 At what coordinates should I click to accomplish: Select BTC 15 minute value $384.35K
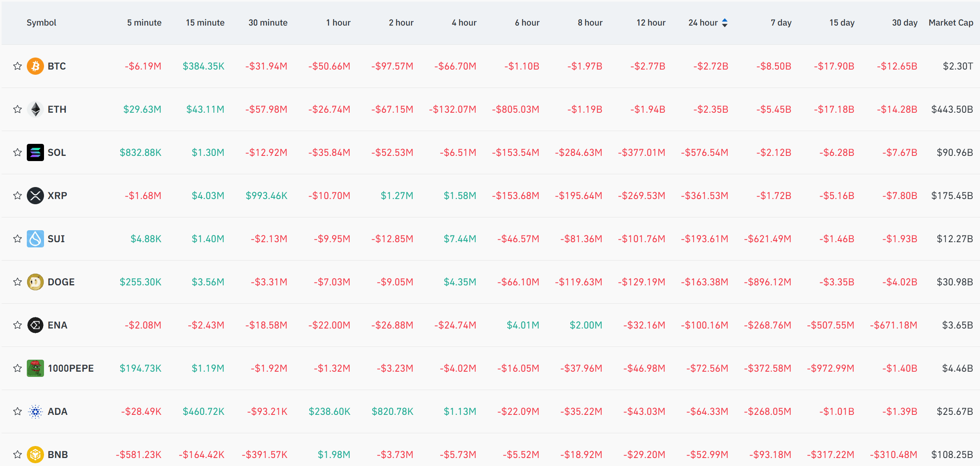click(204, 66)
